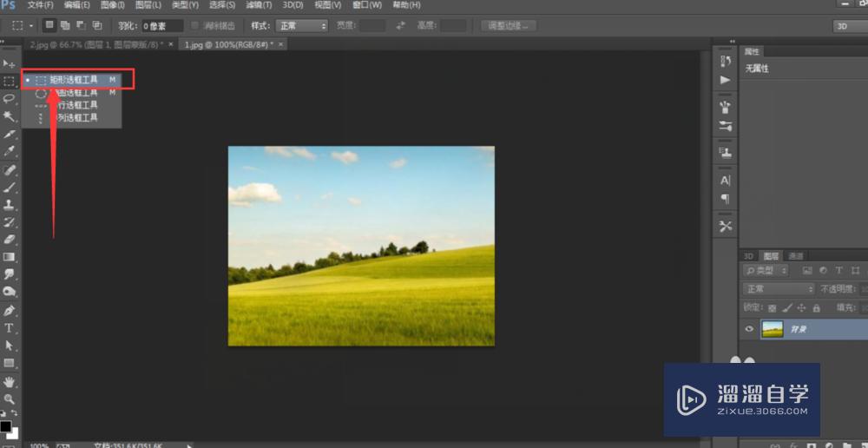The height and width of the screenshot is (448, 868).
Task: Open the 图像(I) menu
Action: 113,5
